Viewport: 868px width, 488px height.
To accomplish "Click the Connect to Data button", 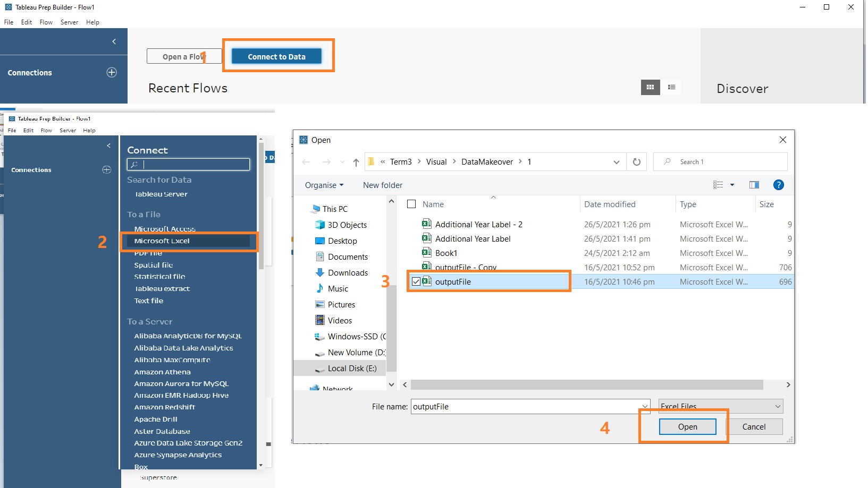I will coord(276,56).
